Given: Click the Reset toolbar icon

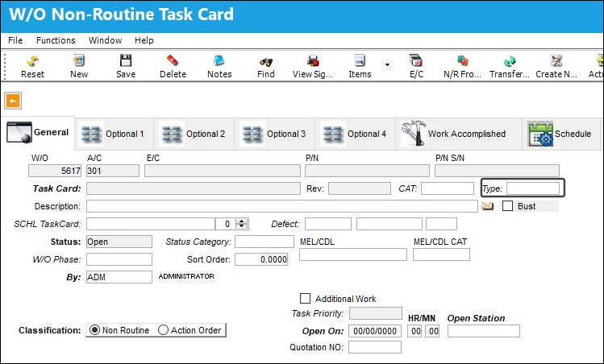Looking at the screenshot, I should click(32, 61).
